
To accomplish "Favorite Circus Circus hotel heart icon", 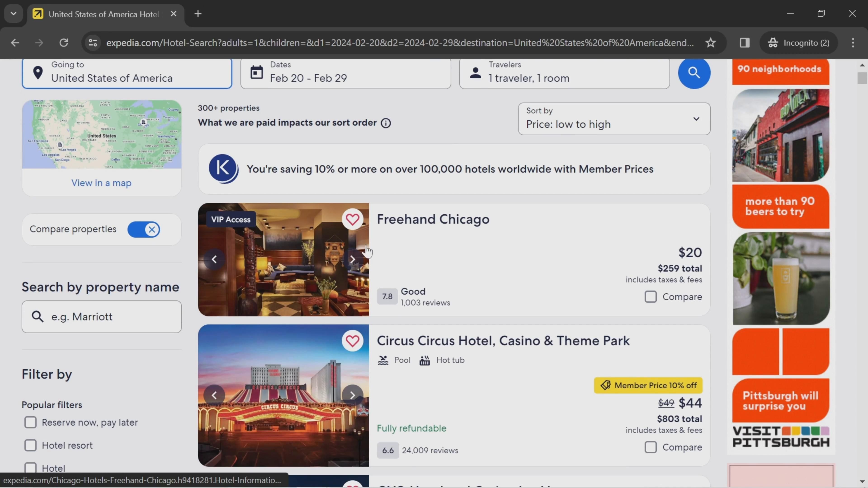I will [x=352, y=341].
